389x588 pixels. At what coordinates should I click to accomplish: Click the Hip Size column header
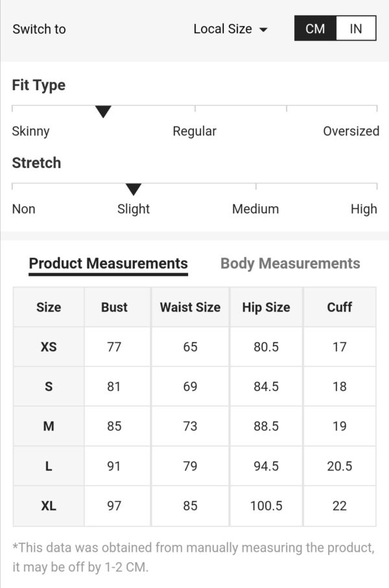click(266, 307)
